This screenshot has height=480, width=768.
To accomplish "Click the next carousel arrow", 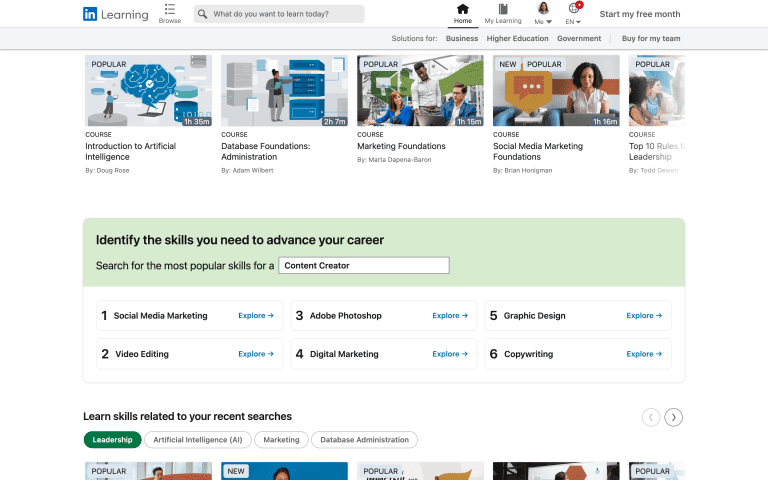I will pyautogui.click(x=673, y=417).
